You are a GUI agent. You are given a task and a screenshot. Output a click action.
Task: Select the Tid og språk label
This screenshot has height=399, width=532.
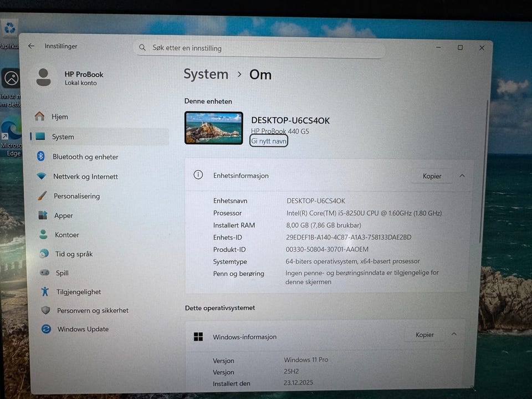(x=74, y=254)
